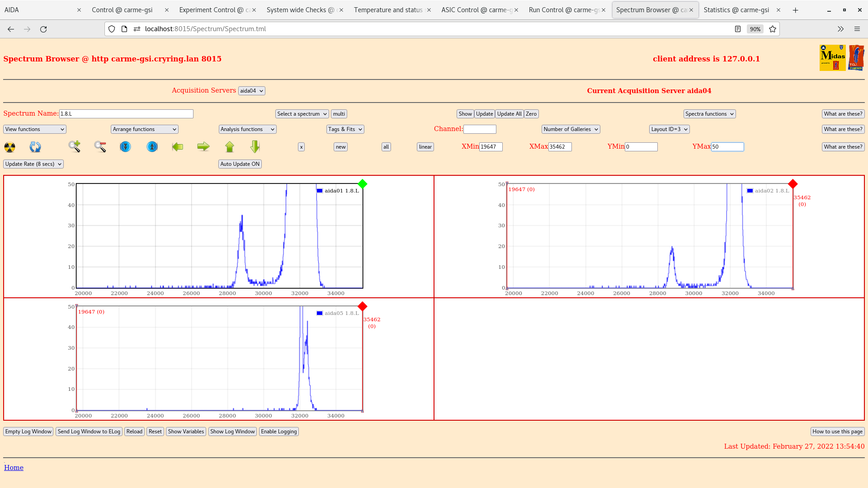Click the zoom in magnifier icon
Viewport: 868px width, 488px height.
click(74, 146)
